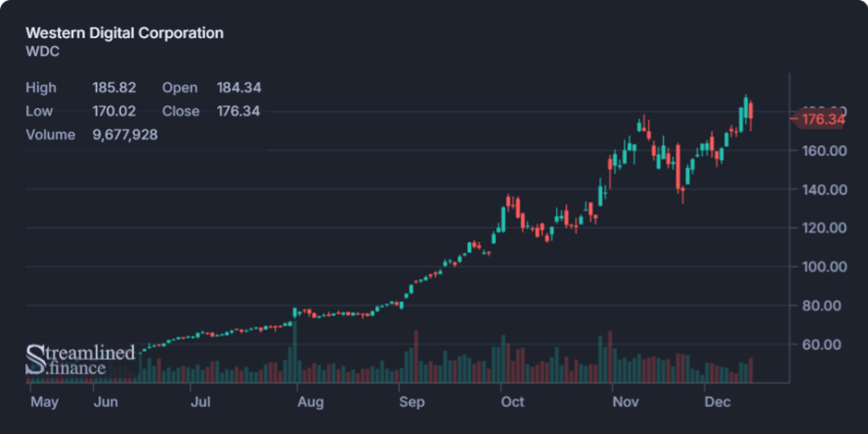Click the Western Digital Corporation title
The height and width of the screenshot is (434, 868).
pyautogui.click(x=125, y=32)
